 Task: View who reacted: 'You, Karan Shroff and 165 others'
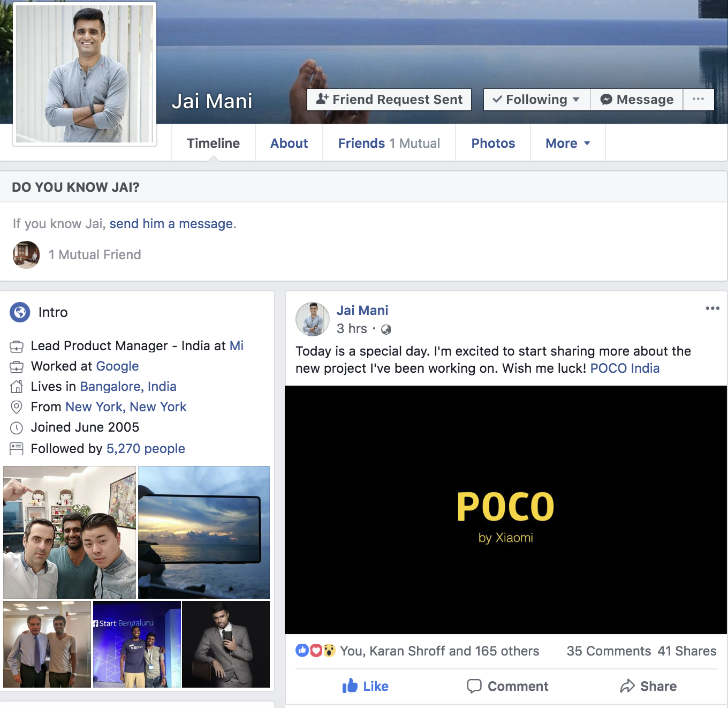tap(439, 651)
